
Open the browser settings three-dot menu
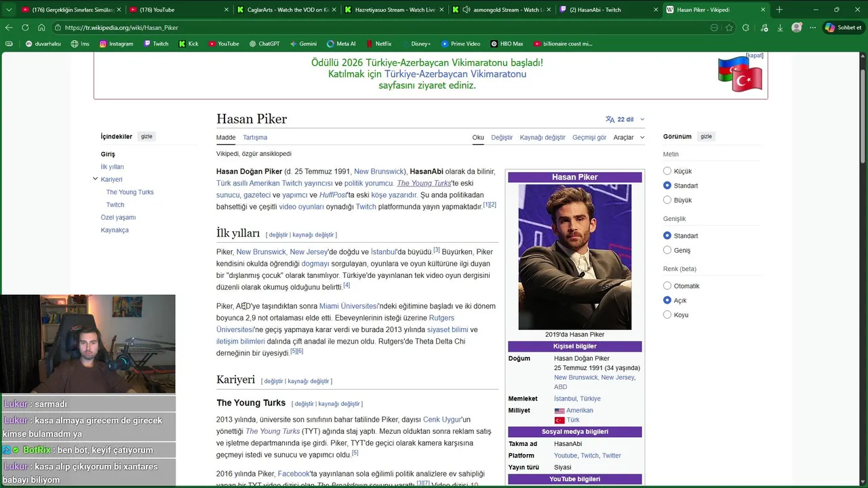click(813, 28)
